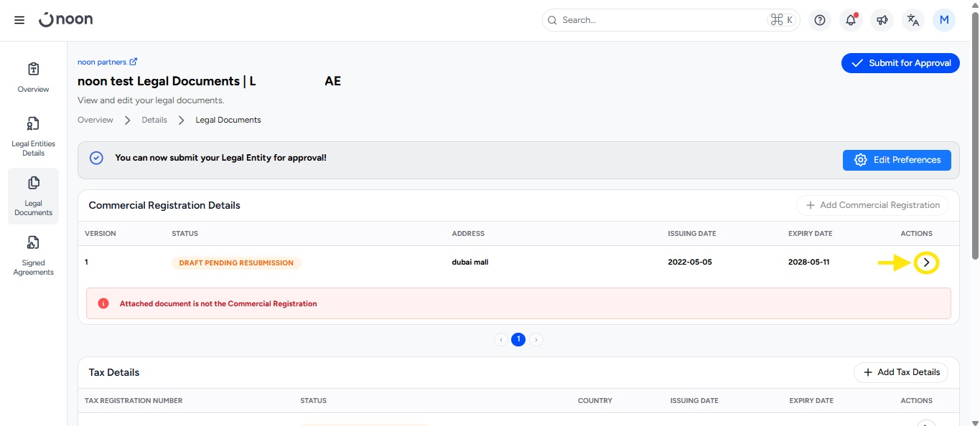Go to previous page in pagination

click(x=501, y=340)
